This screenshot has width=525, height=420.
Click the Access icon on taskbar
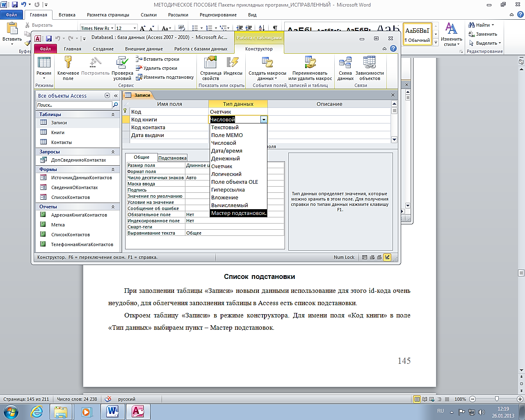coord(138,411)
